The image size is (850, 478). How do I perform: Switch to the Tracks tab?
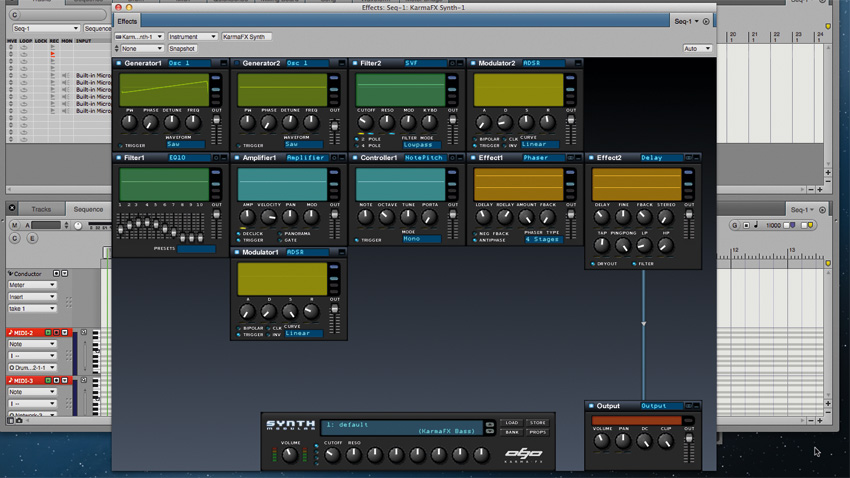(x=41, y=209)
